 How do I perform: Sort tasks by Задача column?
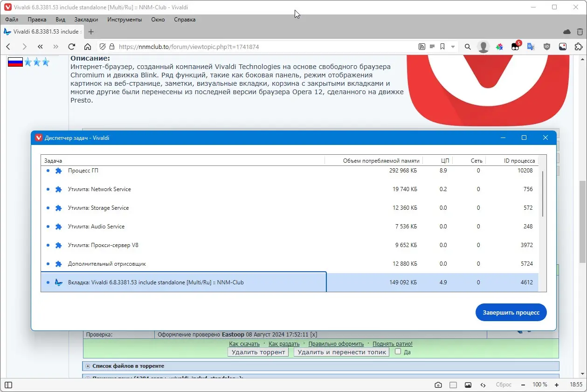[182, 160]
